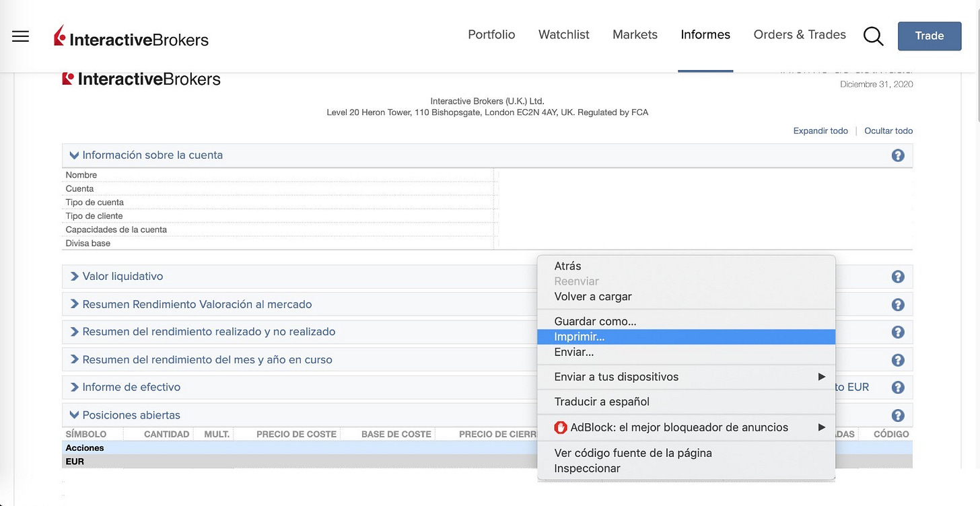Click the BASE DE COSTE column header
The image size is (980, 506).
396,435
